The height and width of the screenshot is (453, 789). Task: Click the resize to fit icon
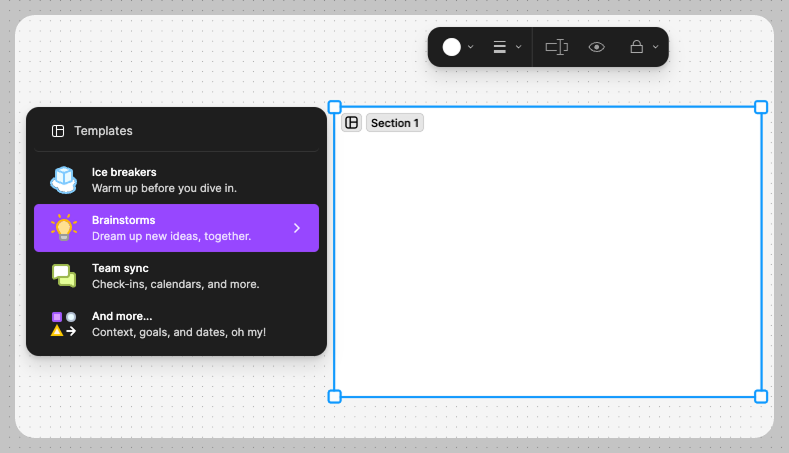click(557, 47)
